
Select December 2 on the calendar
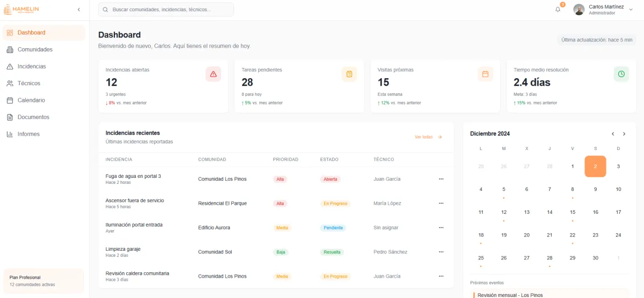[595, 166]
